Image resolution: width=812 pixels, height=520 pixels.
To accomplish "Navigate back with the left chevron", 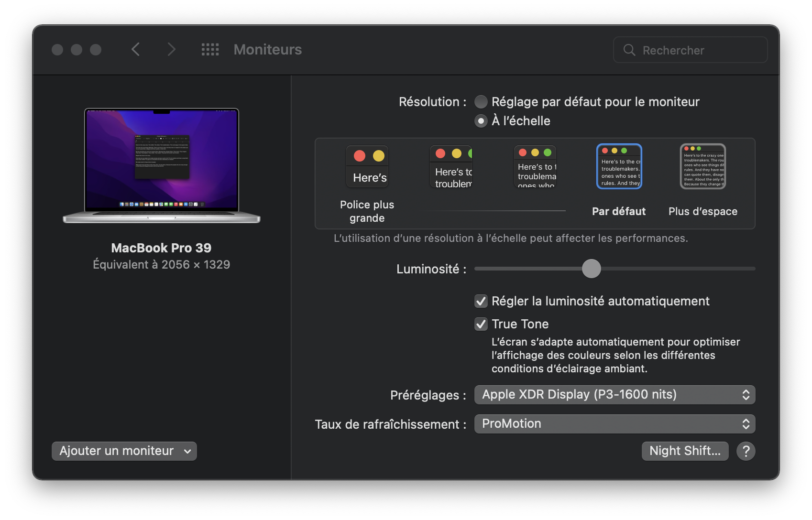I will [135, 49].
